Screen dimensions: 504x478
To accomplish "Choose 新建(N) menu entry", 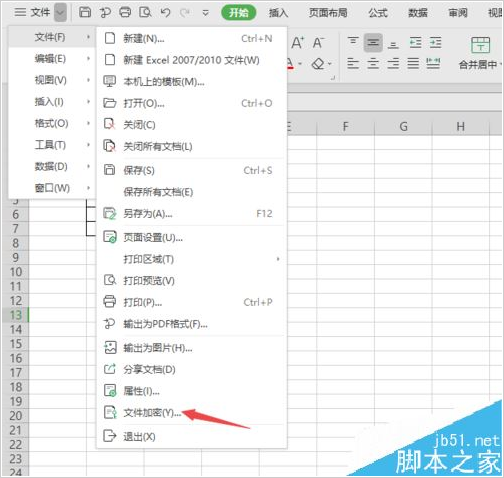I will [x=192, y=38].
